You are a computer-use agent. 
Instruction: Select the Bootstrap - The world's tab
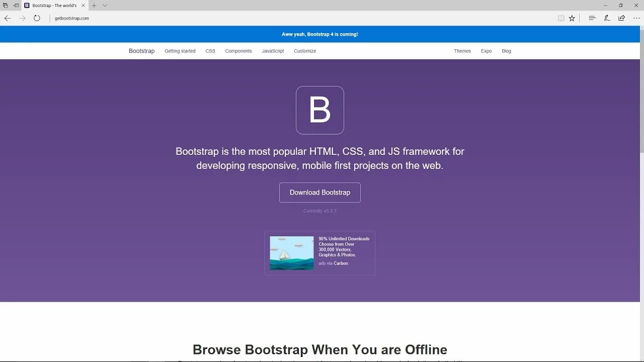pyautogui.click(x=55, y=6)
